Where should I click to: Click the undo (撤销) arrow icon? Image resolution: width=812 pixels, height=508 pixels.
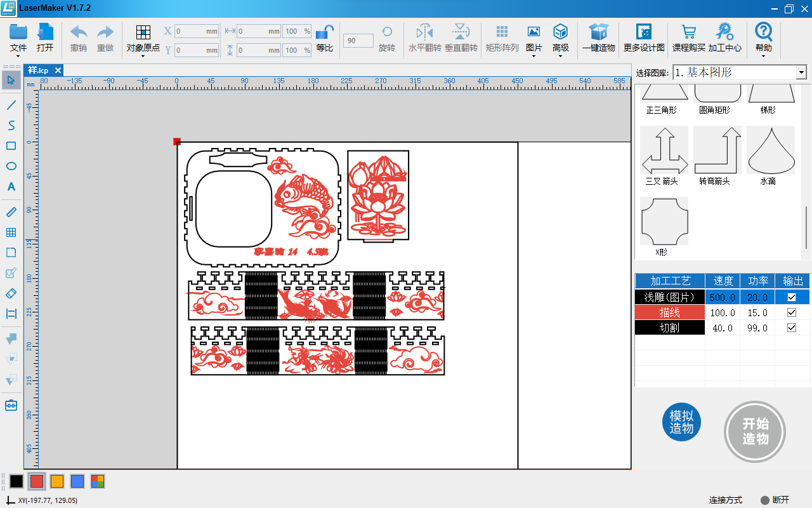click(79, 32)
